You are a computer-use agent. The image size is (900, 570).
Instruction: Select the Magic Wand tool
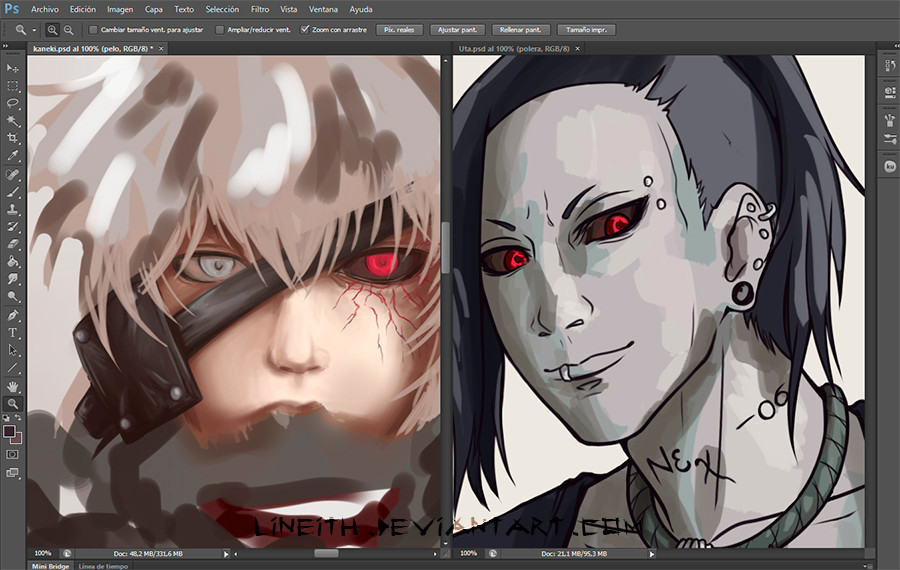13,121
